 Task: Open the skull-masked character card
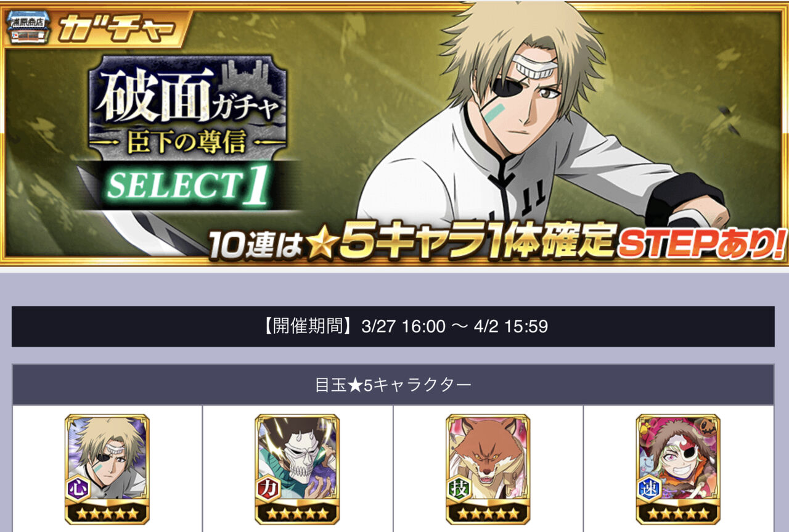coord(297,469)
